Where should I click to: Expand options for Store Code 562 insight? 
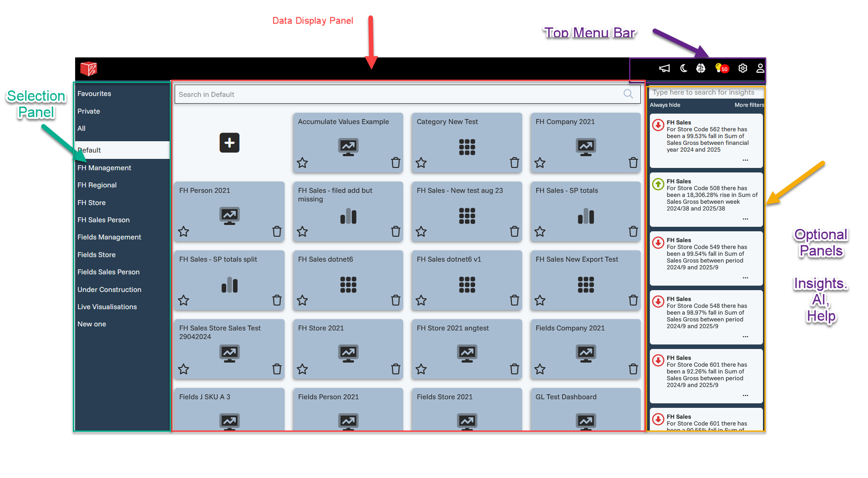coord(745,160)
